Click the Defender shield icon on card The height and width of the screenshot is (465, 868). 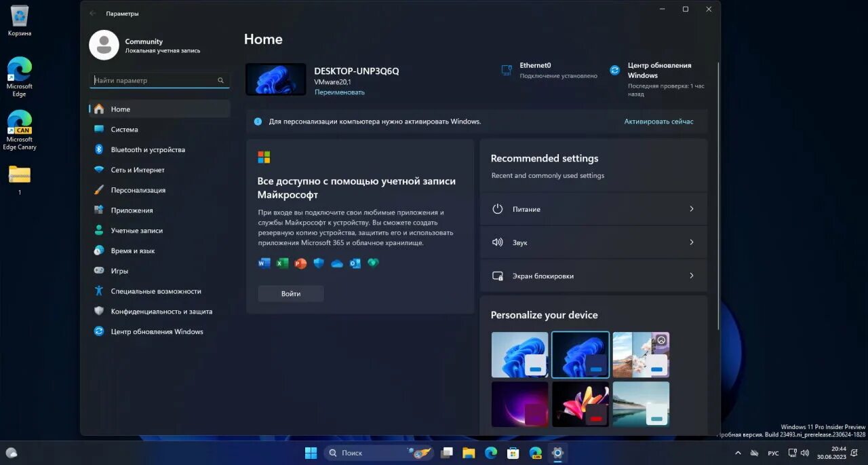click(x=319, y=263)
